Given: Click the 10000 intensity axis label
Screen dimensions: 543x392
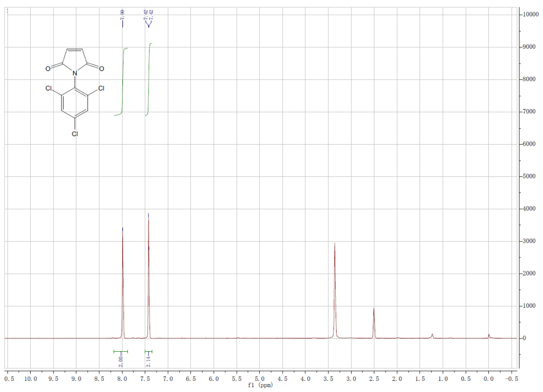Looking at the screenshot, I should pos(531,14).
